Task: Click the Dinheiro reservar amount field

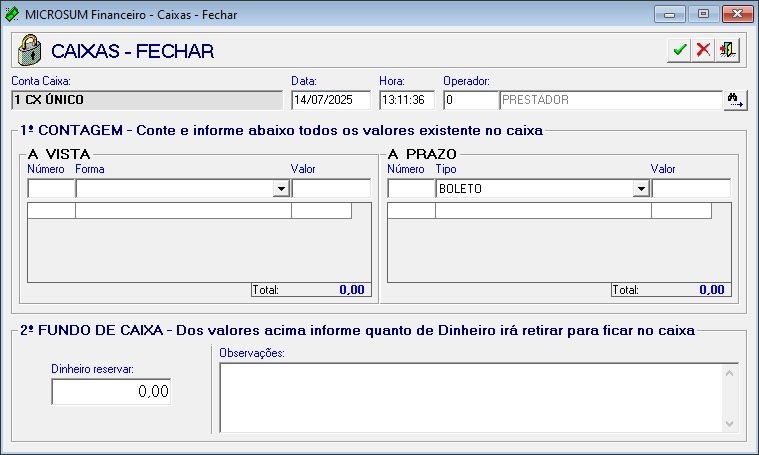Action: 111,392
